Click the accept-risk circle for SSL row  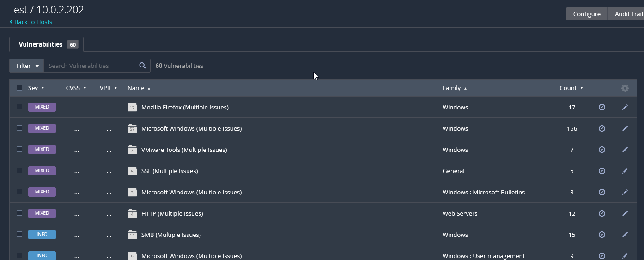[602, 171]
